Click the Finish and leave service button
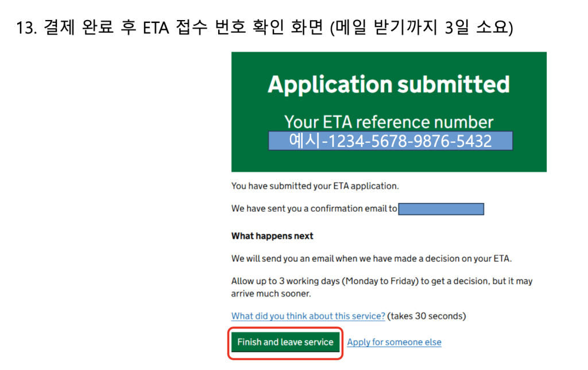The height and width of the screenshot is (370, 588). [285, 342]
